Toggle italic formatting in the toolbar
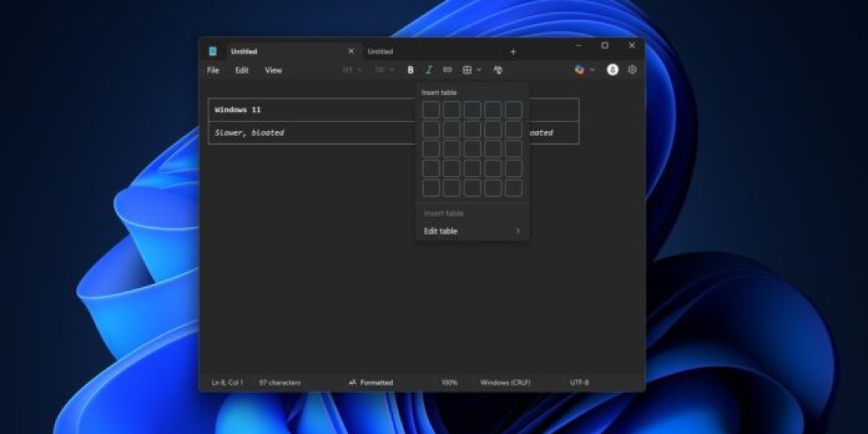868x434 pixels. coord(429,70)
